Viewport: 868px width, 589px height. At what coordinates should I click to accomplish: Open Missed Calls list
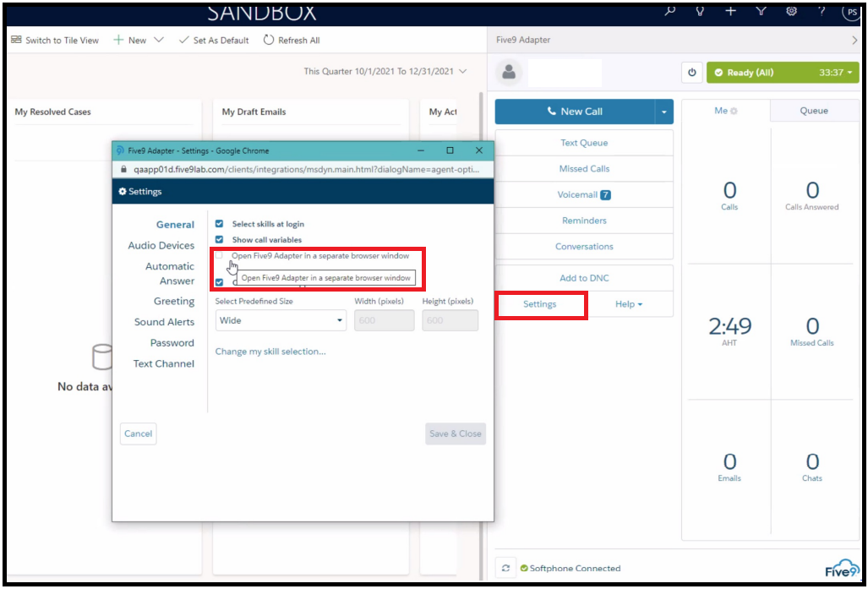[x=584, y=169]
